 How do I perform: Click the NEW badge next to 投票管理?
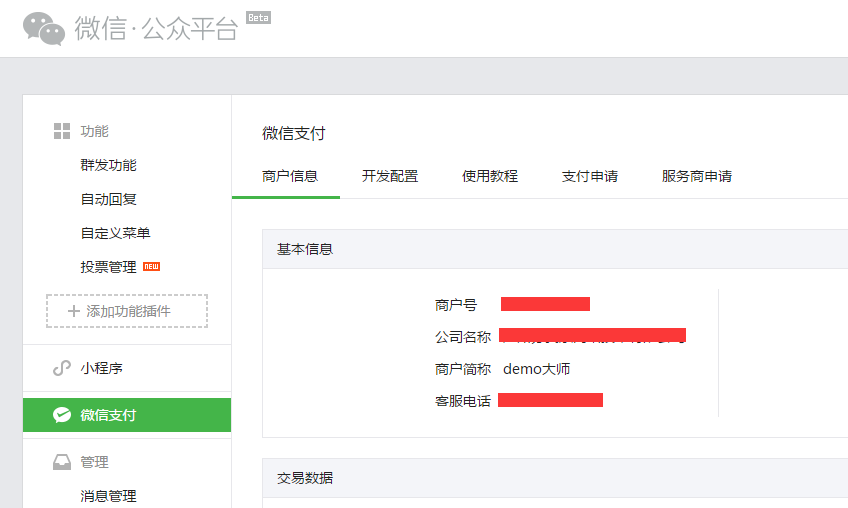(151, 267)
